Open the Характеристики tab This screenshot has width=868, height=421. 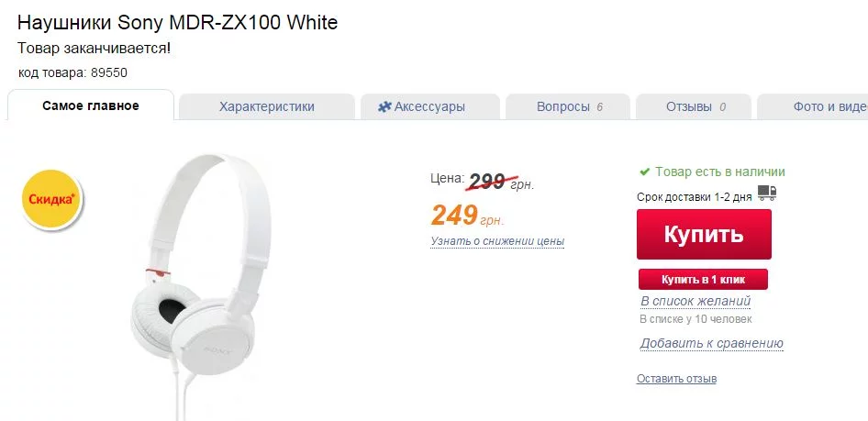[x=266, y=106]
